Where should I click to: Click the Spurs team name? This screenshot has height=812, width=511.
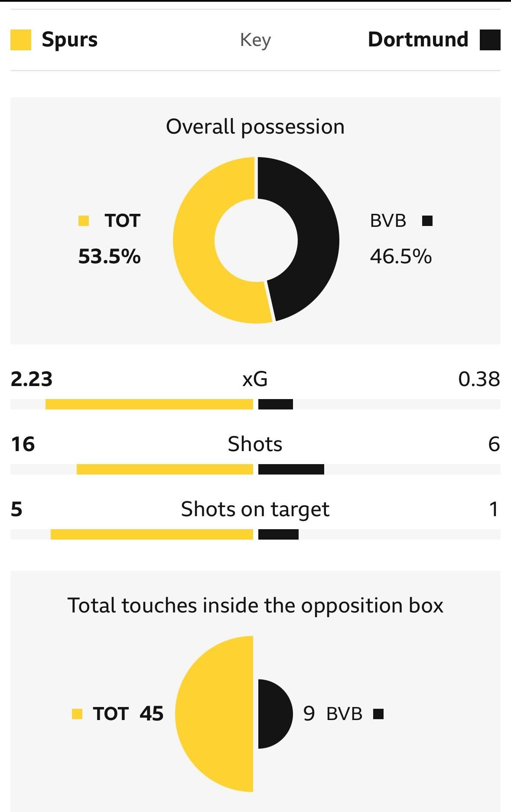pyautogui.click(x=69, y=40)
